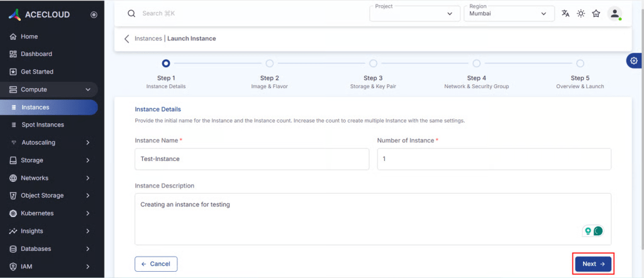Click the favorites star icon
The image size is (644, 278).
[596, 14]
